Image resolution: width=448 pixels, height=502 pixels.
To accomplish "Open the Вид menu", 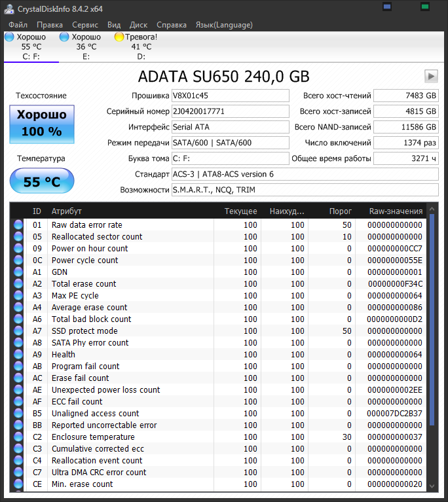I will coord(114,25).
